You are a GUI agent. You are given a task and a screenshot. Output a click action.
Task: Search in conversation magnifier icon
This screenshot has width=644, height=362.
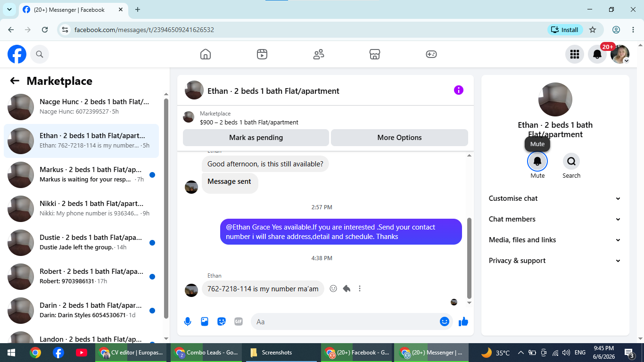point(571,161)
